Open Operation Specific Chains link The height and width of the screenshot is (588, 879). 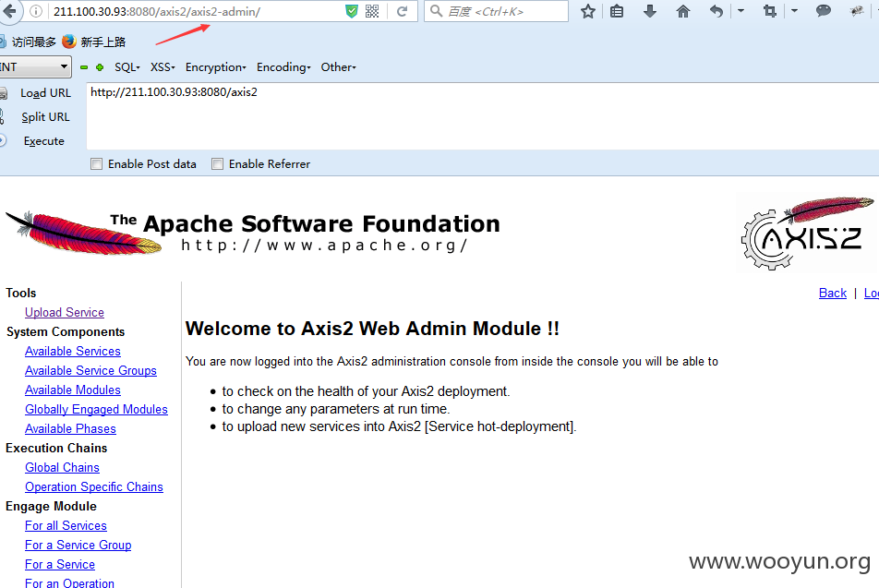94,487
